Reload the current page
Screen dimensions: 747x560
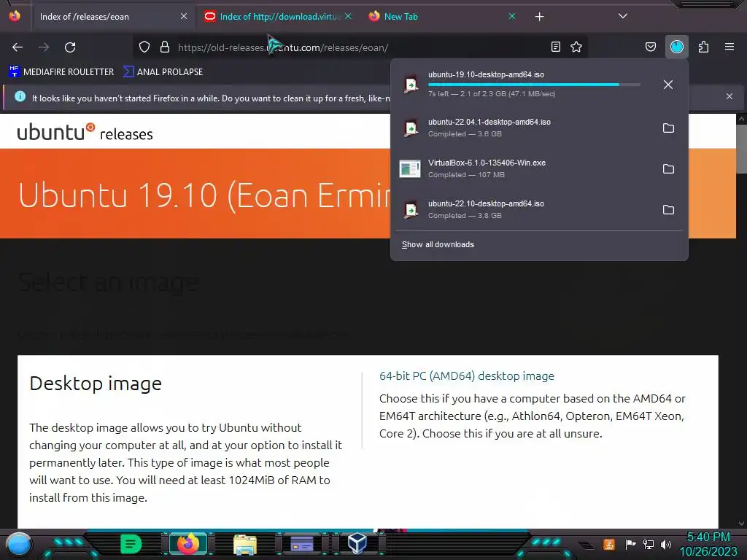pyautogui.click(x=70, y=47)
